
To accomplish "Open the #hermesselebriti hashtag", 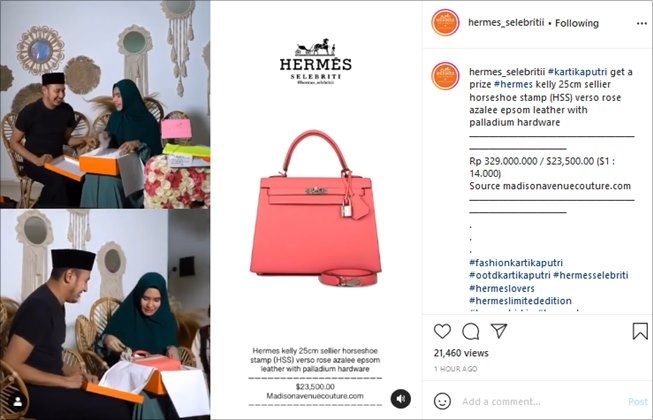I will coord(591,275).
